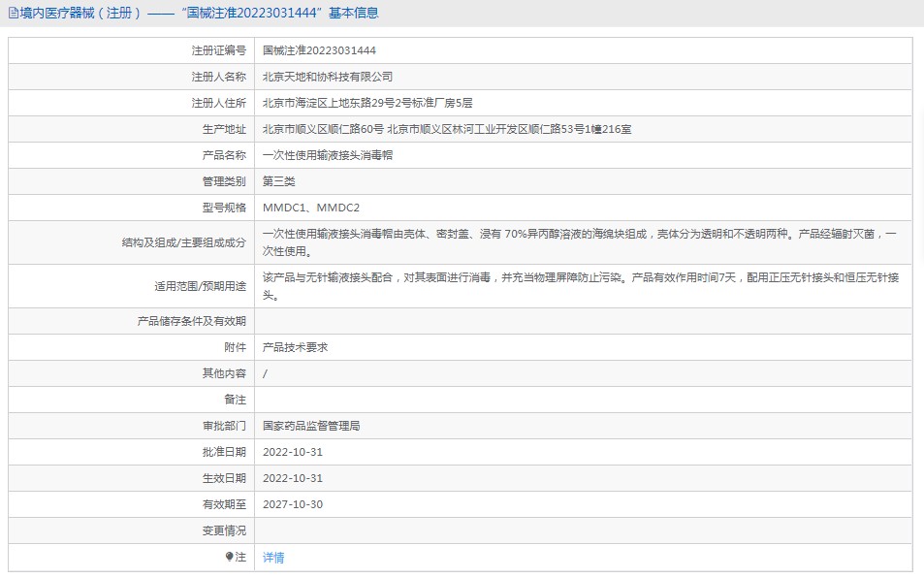Click management class value 第三类
The height and width of the screenshot is (578, 924).
[x=278, y=181]
